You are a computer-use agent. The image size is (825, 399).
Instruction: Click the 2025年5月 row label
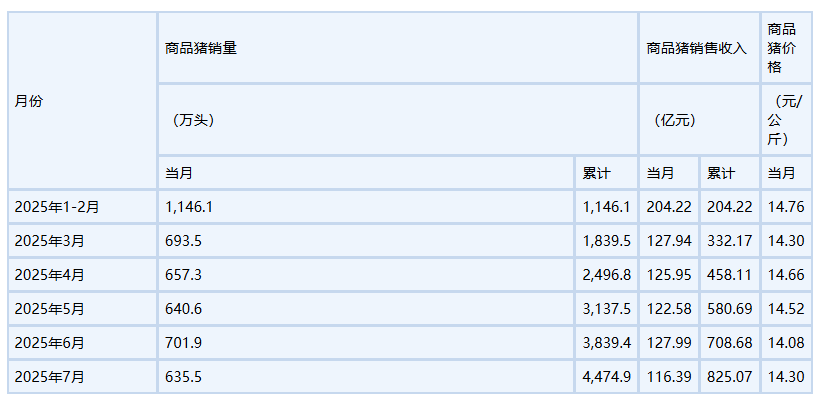coord(83,308)
